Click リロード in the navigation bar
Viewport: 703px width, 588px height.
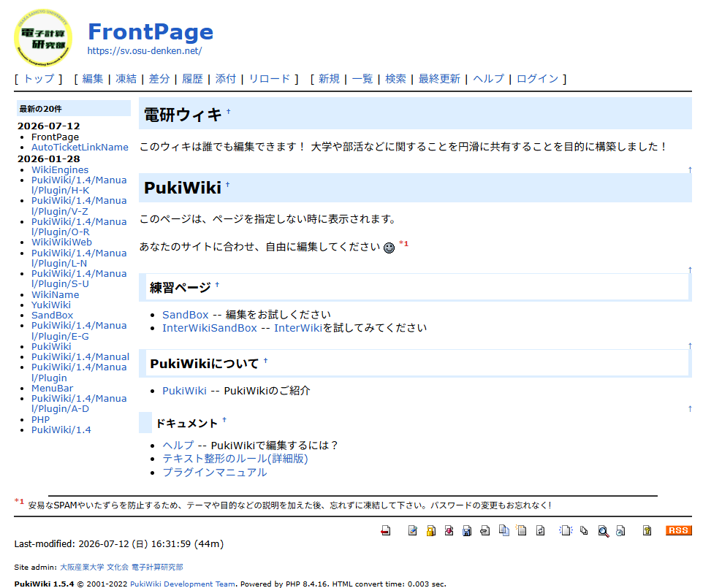tap(270, 79)
